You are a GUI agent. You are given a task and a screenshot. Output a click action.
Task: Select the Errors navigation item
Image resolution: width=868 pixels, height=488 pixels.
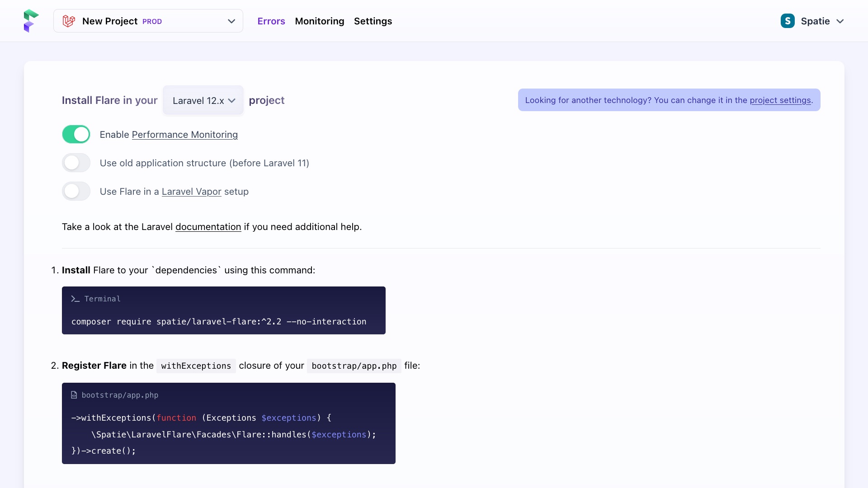pos(271,21)
